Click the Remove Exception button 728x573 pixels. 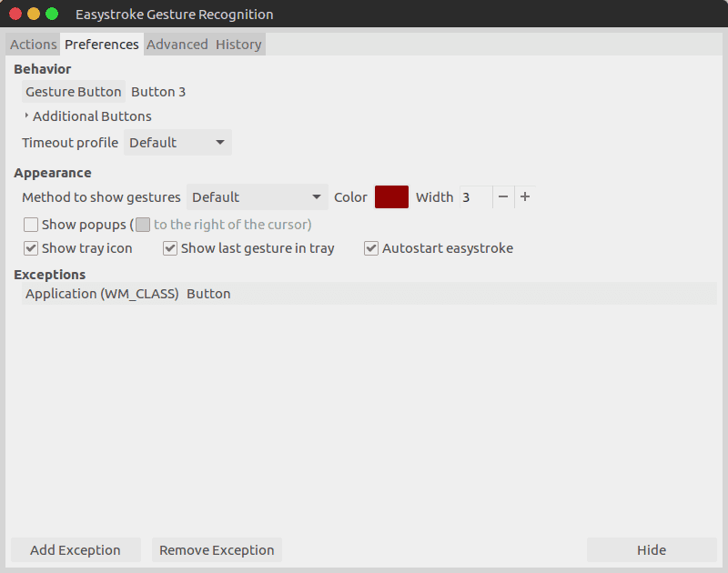pos(217,549)
